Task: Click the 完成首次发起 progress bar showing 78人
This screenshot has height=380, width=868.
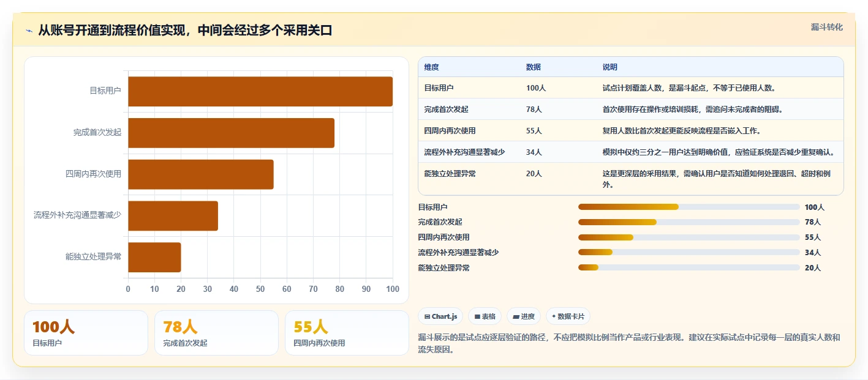Action: [x=689, y=222]
